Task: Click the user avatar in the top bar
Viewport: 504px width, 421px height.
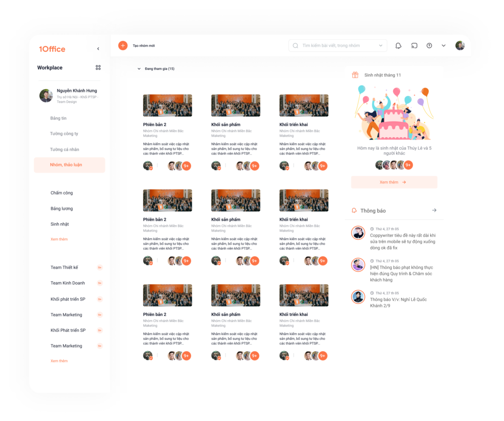Action: tap(460, 46)
